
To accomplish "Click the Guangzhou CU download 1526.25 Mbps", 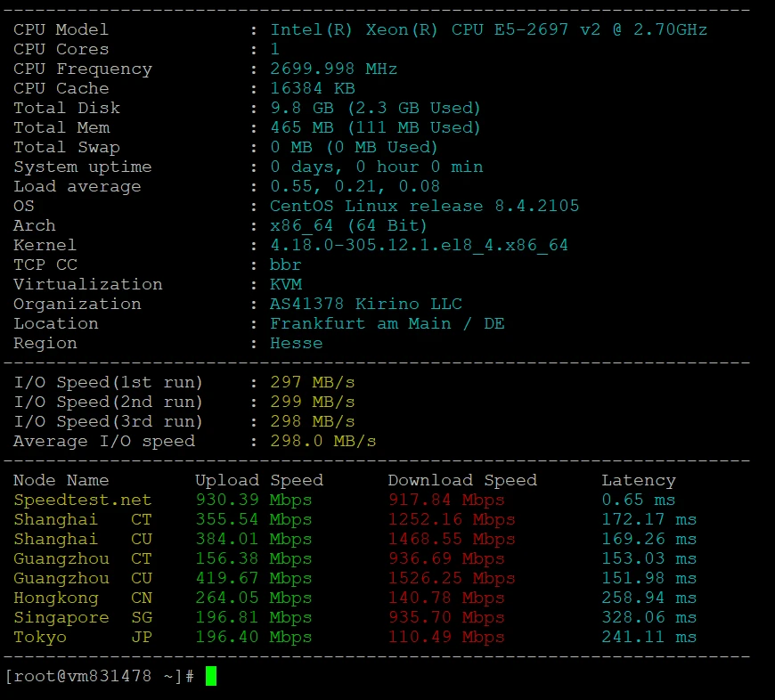I will [452, 579].
